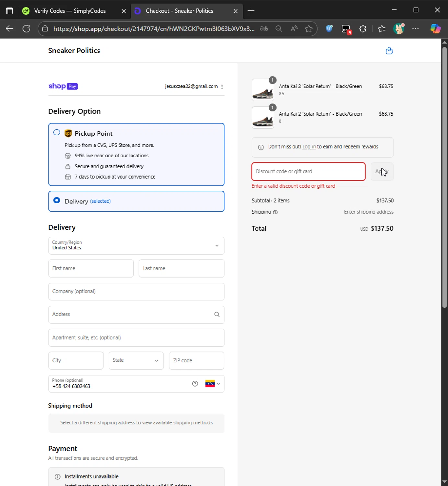Click the Apply discount button
Image resolution: width=448 pixels, height=486 pixels.
(x=382, y=171)
